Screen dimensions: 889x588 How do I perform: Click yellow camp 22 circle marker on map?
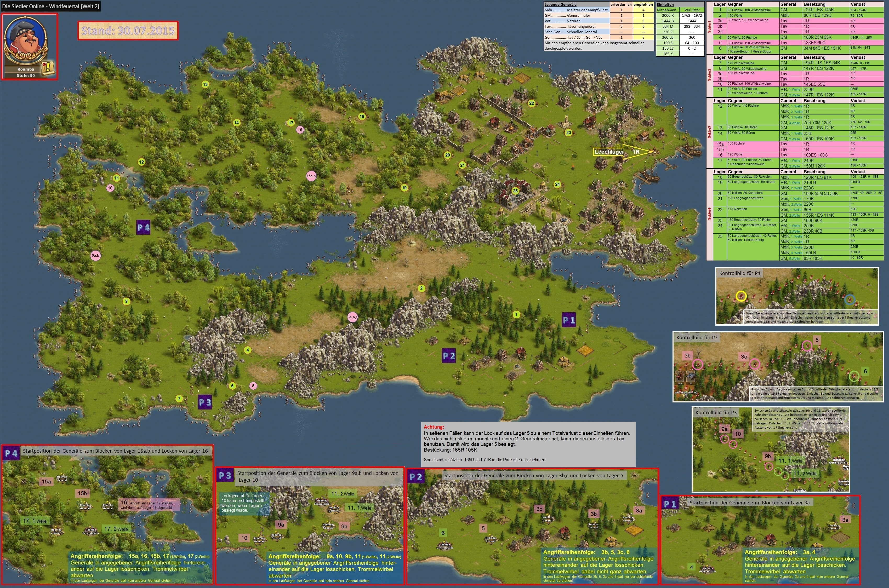[x=532, y=103]
